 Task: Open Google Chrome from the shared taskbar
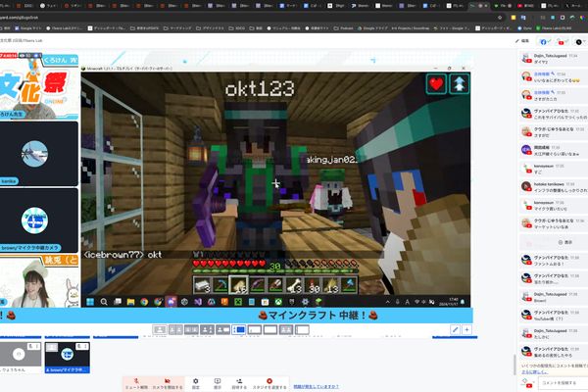click(x=144, y=302)
